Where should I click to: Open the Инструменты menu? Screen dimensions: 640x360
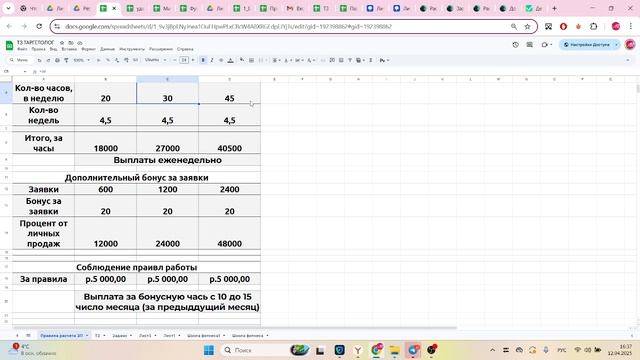(x=132, y=49)
